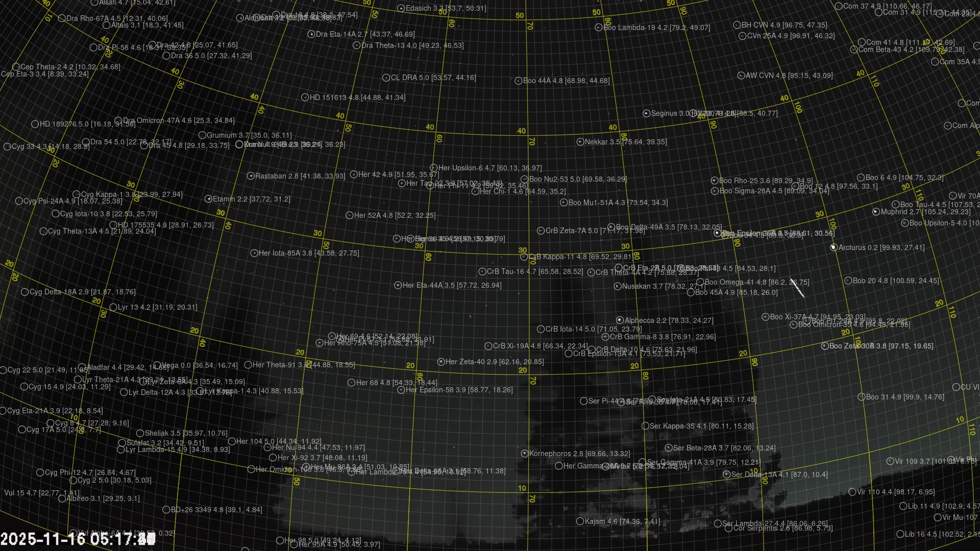The image size is (980, 551).
Task: Click the Ser Kappa-35 star label
Action: click(701, 425)
